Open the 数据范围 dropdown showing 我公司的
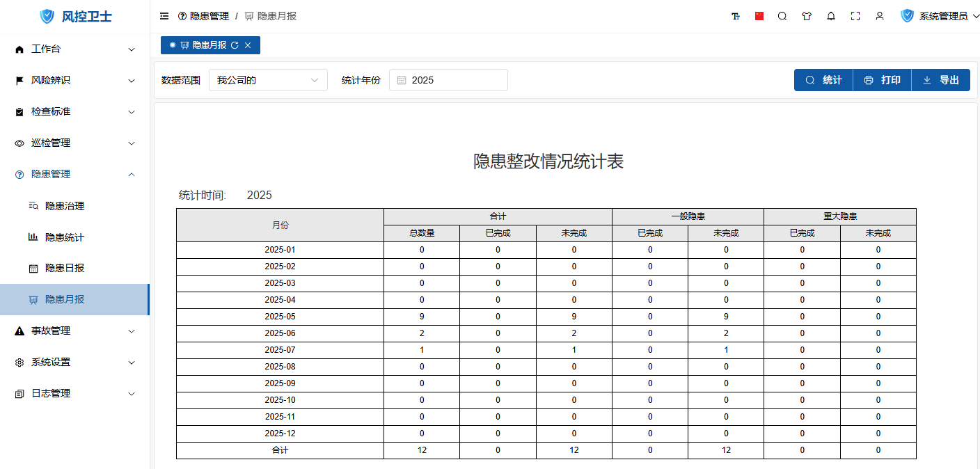Viewport: 980px width, 469px height. 268,80
